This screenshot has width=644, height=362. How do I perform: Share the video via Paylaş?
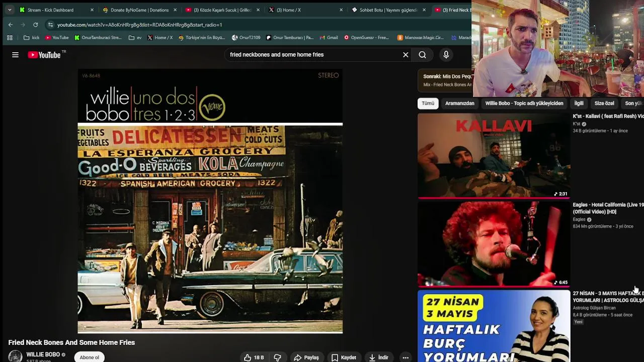click(306, 357)
